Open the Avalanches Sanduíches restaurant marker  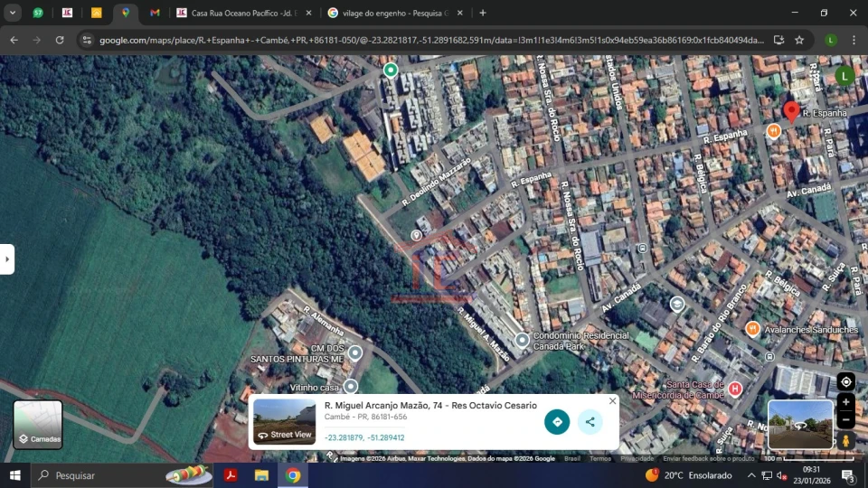[x=752, y=329]
